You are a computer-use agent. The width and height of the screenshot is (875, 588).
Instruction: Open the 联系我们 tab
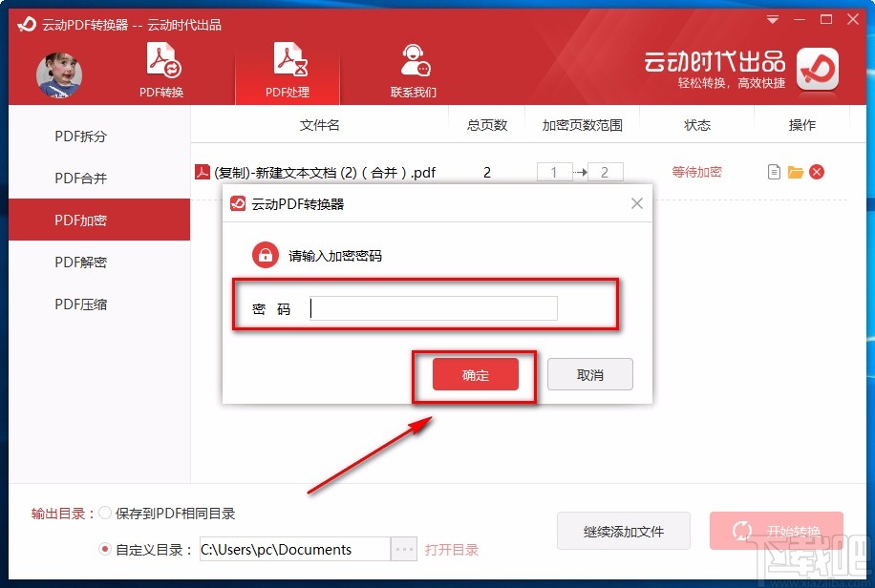click(414, 71)
